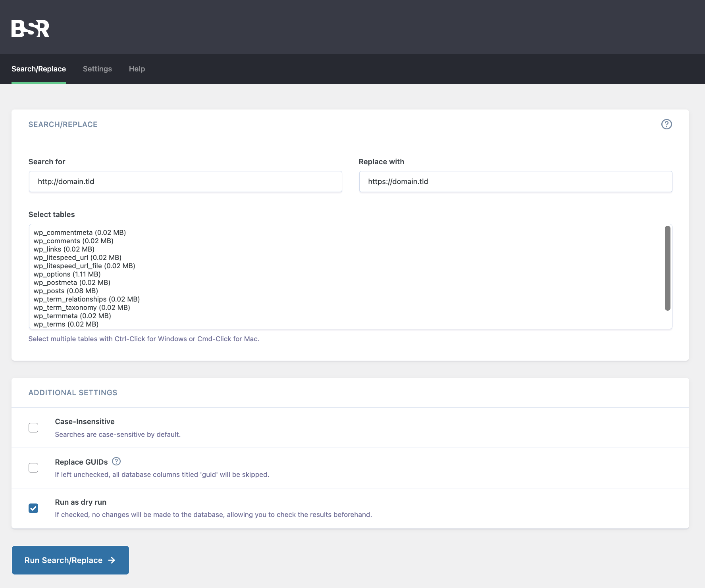Select the Search/Replace tab
Image resolution: width=705 pixels, height=588 pixels.
pyautogui.click(x=38, y=69)
